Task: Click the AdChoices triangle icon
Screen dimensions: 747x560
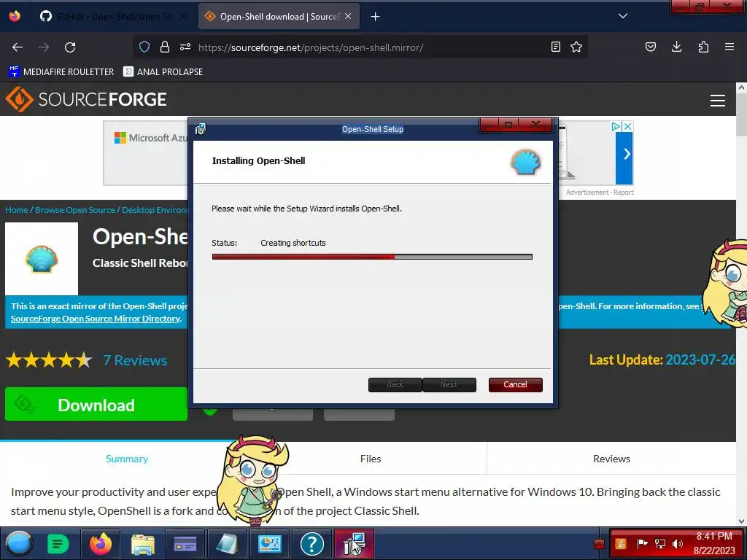Action: tap(616, 126)
